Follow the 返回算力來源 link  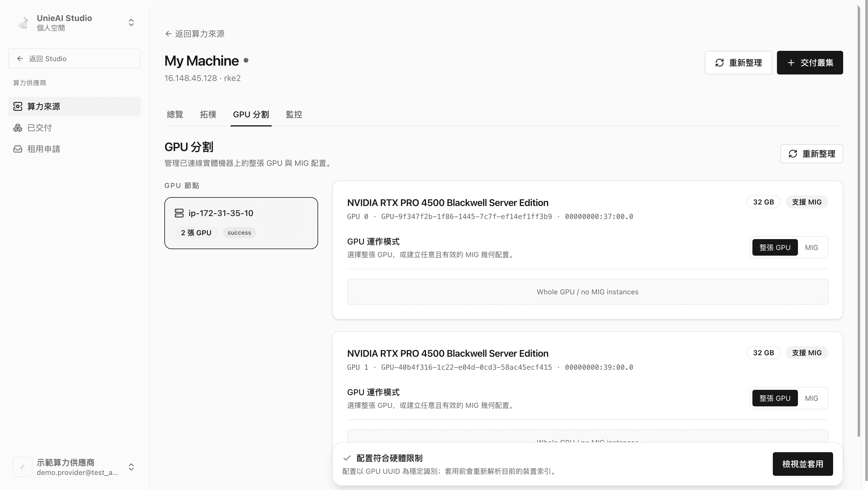click(195, 34)
